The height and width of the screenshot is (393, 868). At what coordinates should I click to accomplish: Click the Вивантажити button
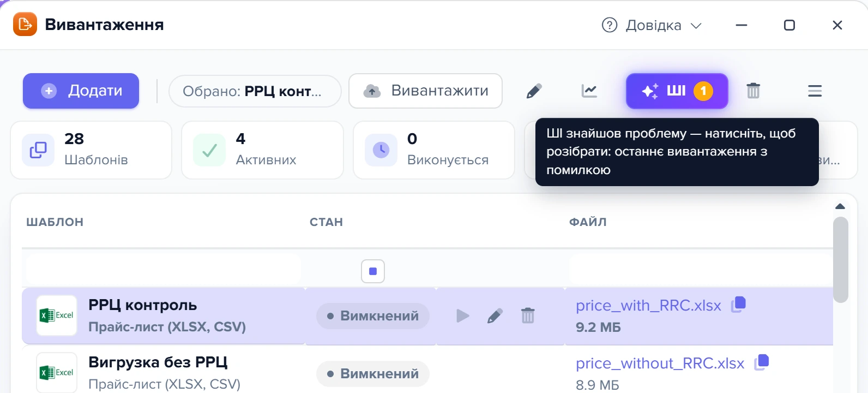point(425,91)
